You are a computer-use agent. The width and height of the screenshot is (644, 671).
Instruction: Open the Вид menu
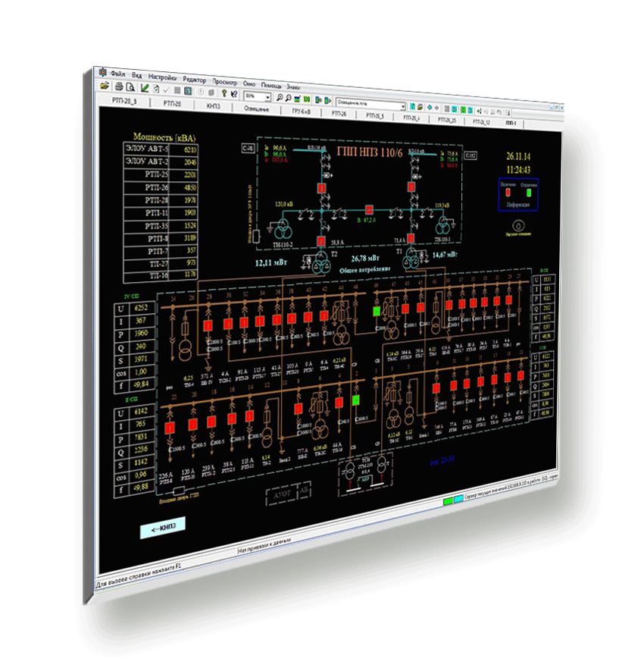pos(136,75)
